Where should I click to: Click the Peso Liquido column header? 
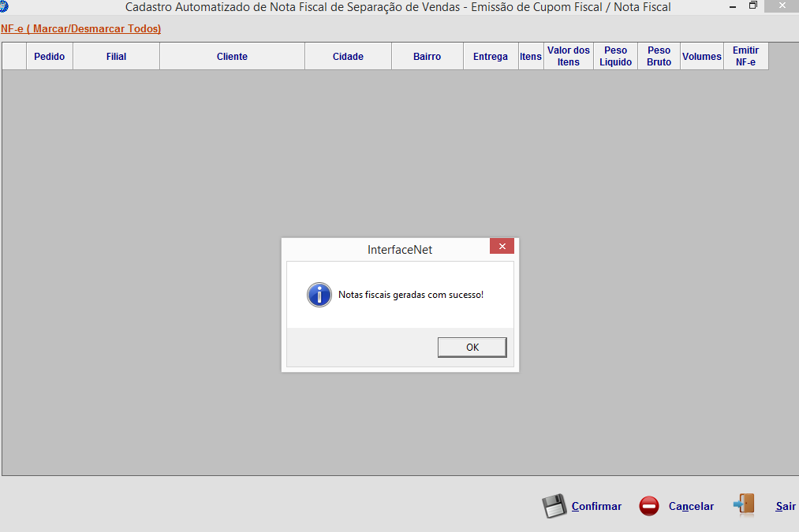coord(615,57)
